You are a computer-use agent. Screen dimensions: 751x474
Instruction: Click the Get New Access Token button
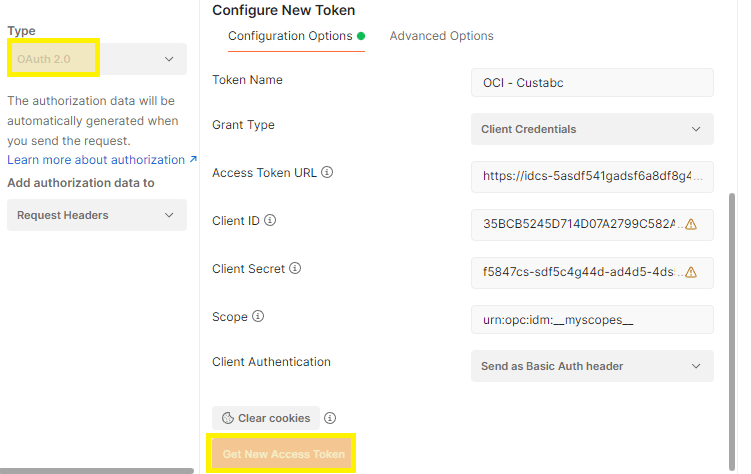click(x=283, y=454)
